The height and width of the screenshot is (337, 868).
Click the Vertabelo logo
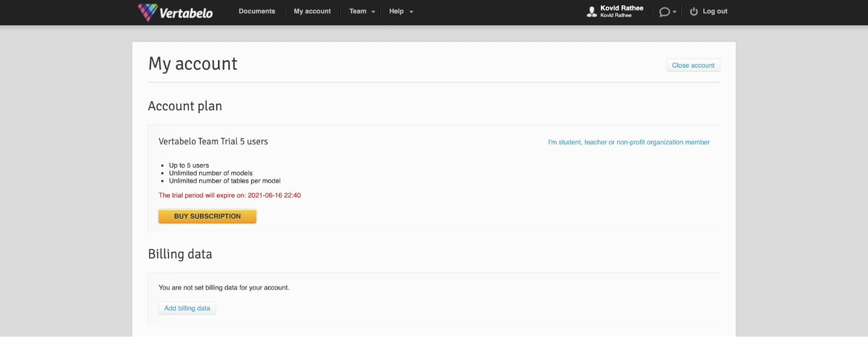coord(175,12)
